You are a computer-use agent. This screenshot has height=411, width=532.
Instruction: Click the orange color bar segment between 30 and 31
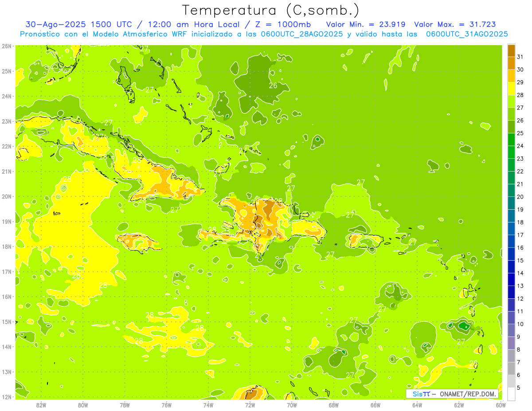click(x=511, y=63)
